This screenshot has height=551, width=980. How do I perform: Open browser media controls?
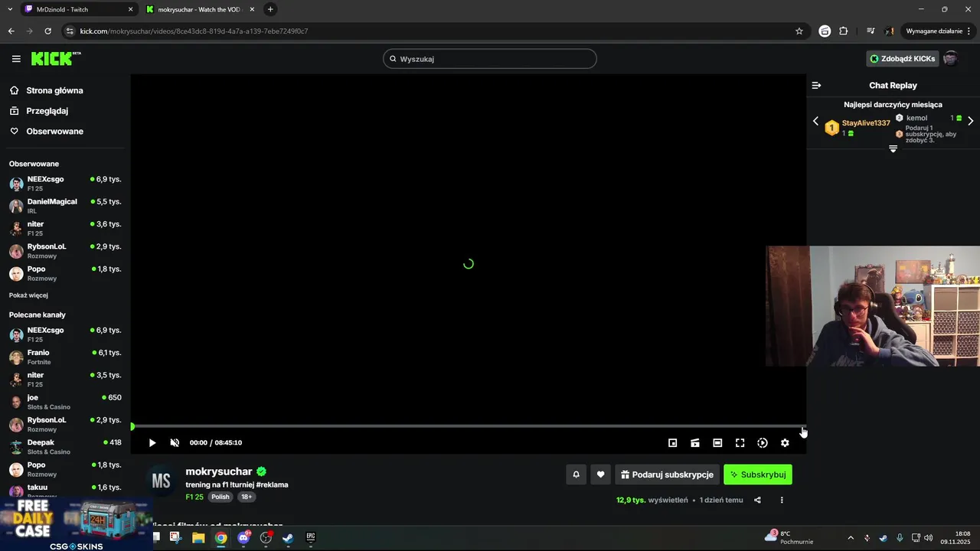tap(871, 31)
